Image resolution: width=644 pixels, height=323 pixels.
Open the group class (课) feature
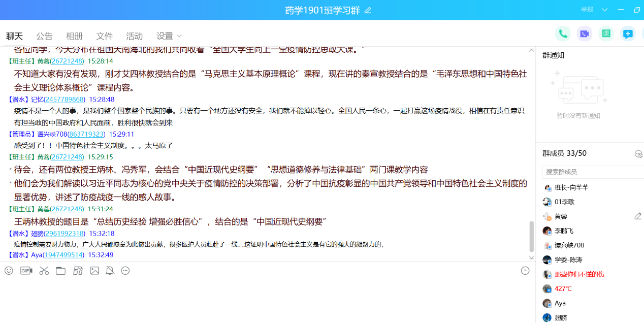click(x=606, y=34)
